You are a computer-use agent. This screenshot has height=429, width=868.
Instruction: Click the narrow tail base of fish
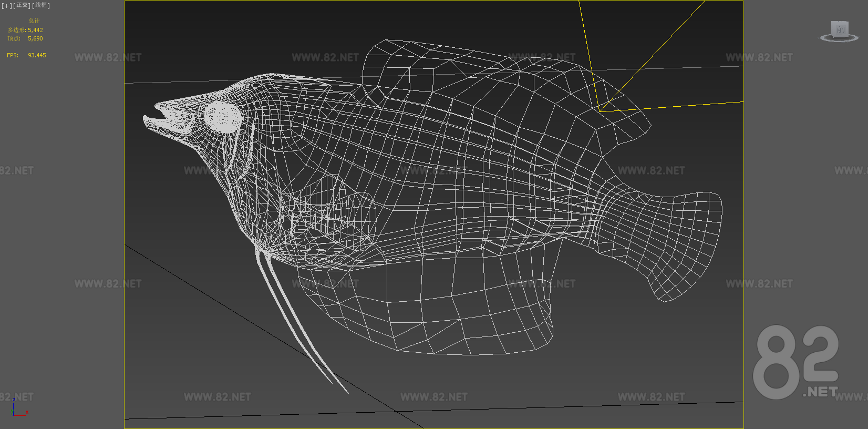click(604, 210)
